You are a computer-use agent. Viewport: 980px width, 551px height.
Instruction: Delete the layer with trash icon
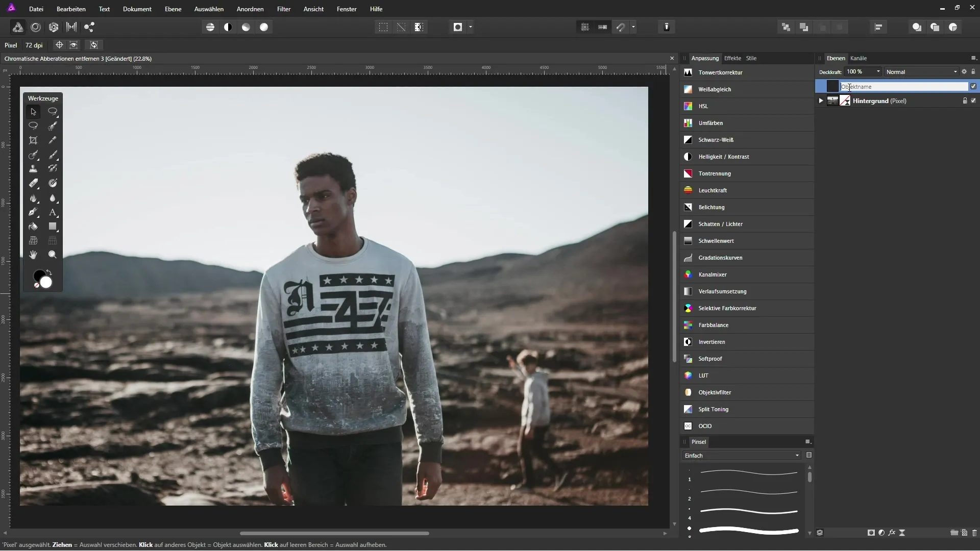[974, 533]
